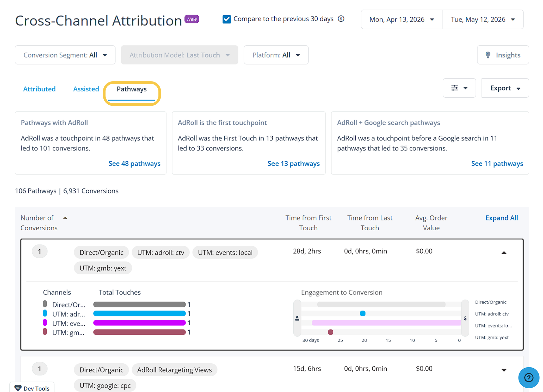Click the Insights lightbulb icon
543x392 pixels.
pyautogui.click(x=488, y=55)
